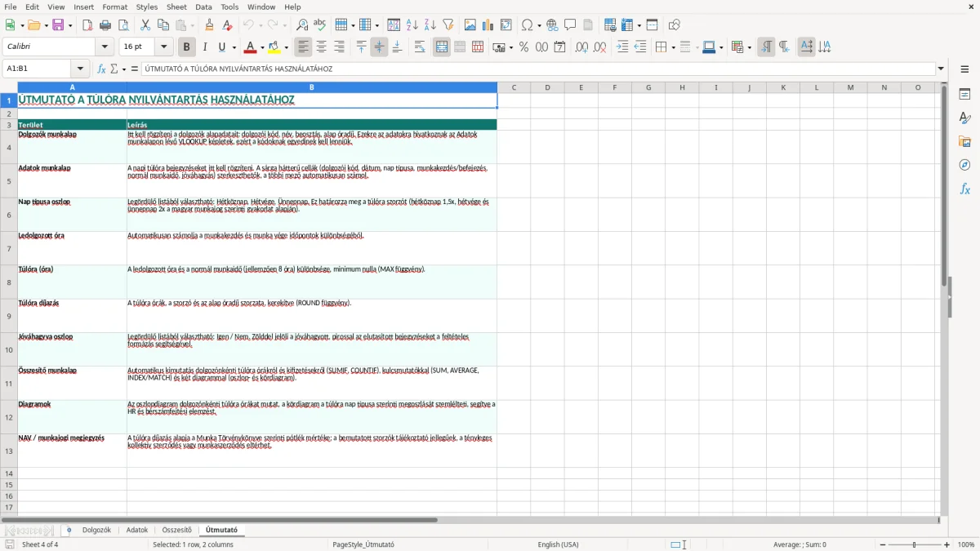
Task: Open the Name Box A1:B1 dropdown
Action: click(x=80, y=69)
